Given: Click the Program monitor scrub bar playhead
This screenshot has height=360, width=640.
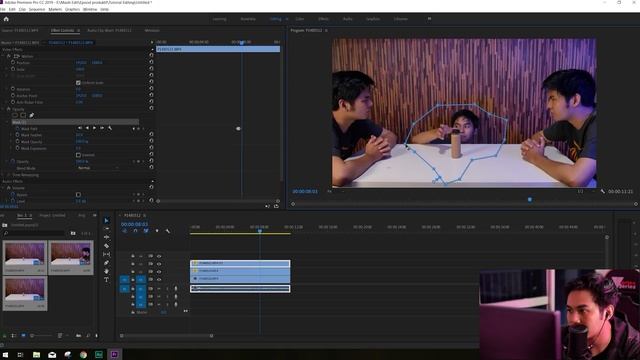Looking at the screenshot, I should click(530, 200).
